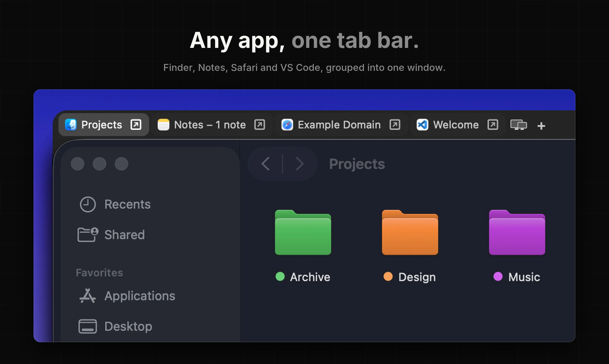Click the Recents clock icon
The height and width of the screenshot is (364, 609).
[x=88, y=204]
